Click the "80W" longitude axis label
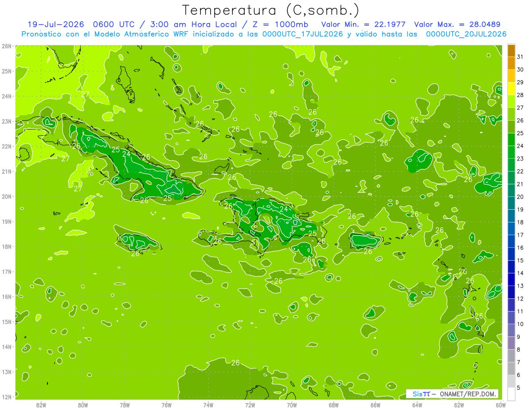 (x=83, y=405)
